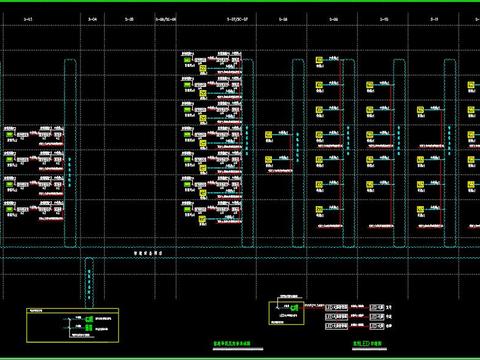Click the 3-10 column header label
480x360 pixels.
tap(384, 20)
